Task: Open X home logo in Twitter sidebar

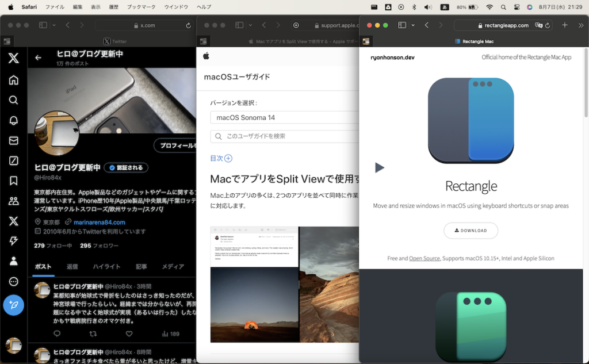Action: (14, 58)
